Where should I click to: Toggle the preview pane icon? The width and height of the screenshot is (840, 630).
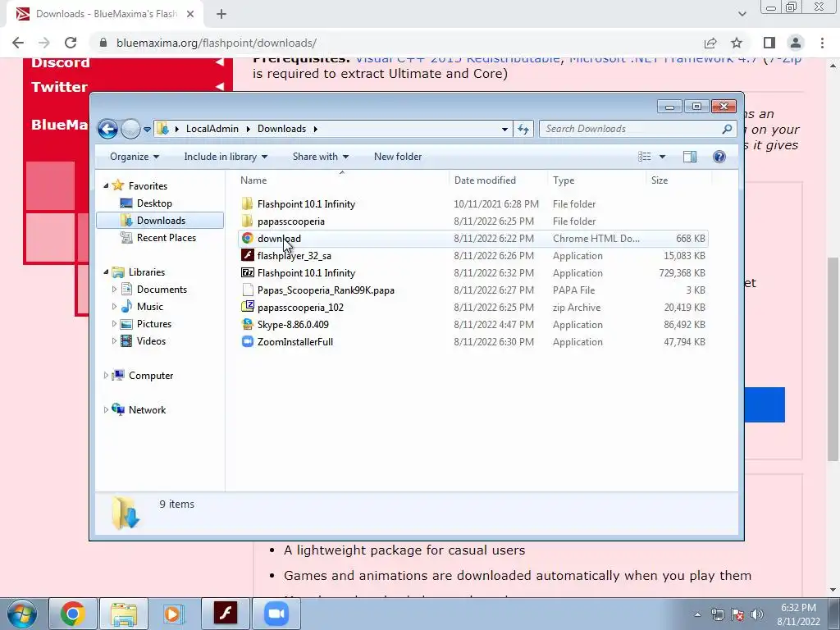click(690, 157)
